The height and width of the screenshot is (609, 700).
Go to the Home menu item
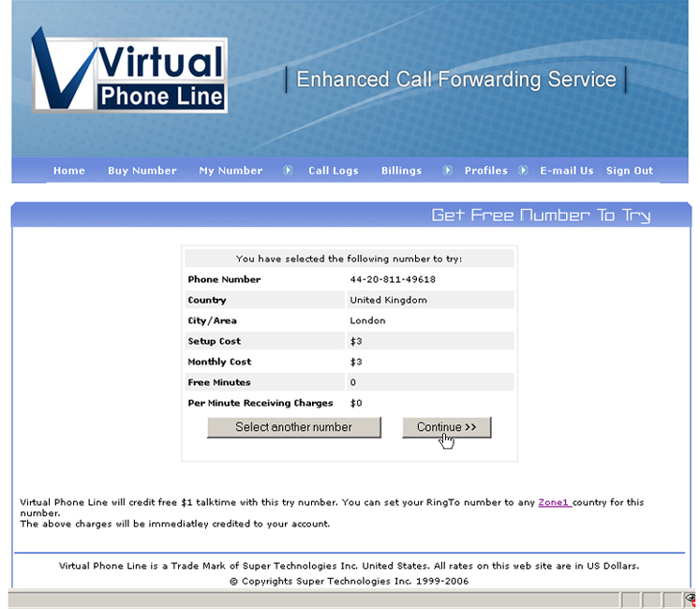69,171
